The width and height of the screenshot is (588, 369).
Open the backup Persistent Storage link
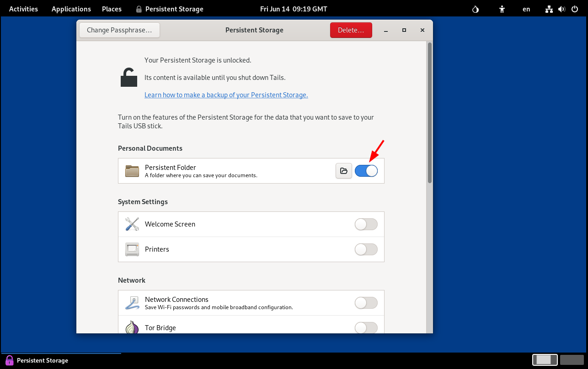(226, 95)
